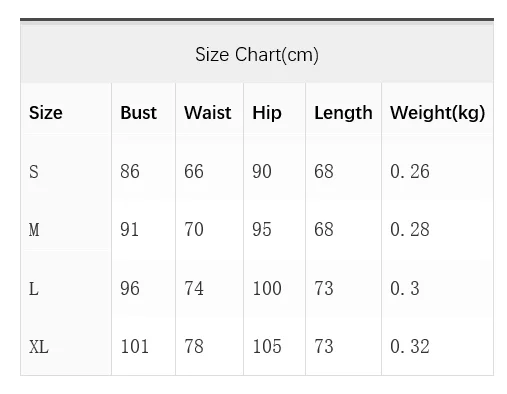Click weight value 0.32 for XL

(410, 347)
